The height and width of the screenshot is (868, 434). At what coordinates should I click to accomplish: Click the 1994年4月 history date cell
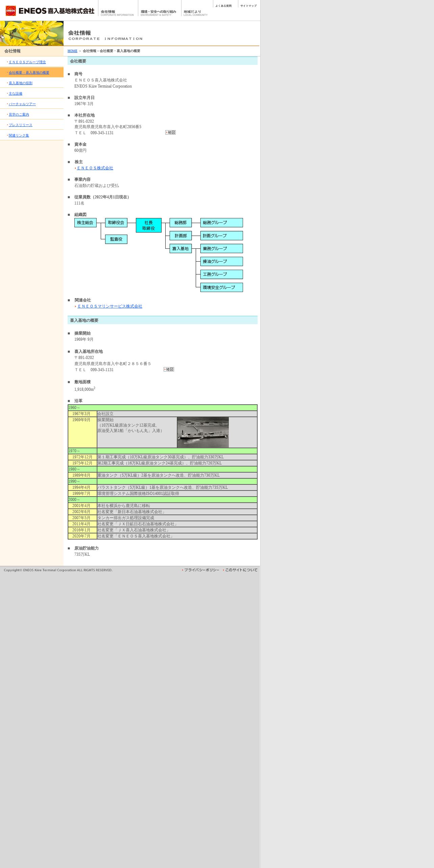[82, 487]
